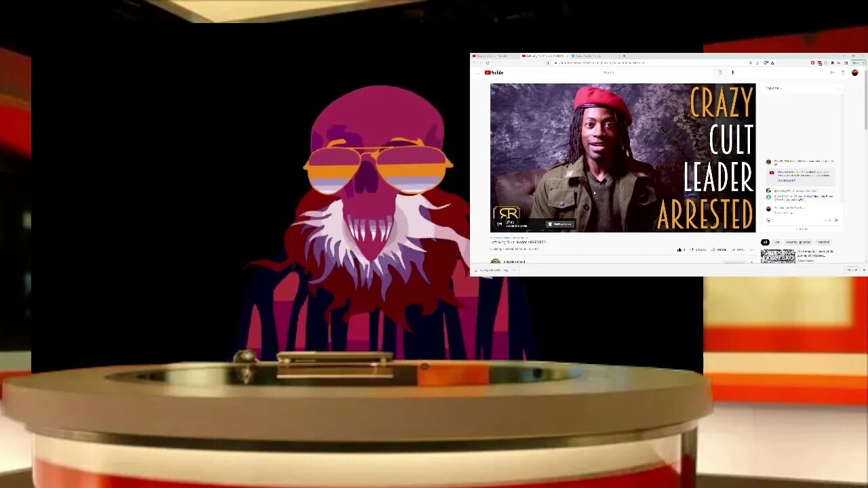Click the Crazy Cult Leader Arrested video player
This screenshot has height=488, width=868.
tap(623, 158)
